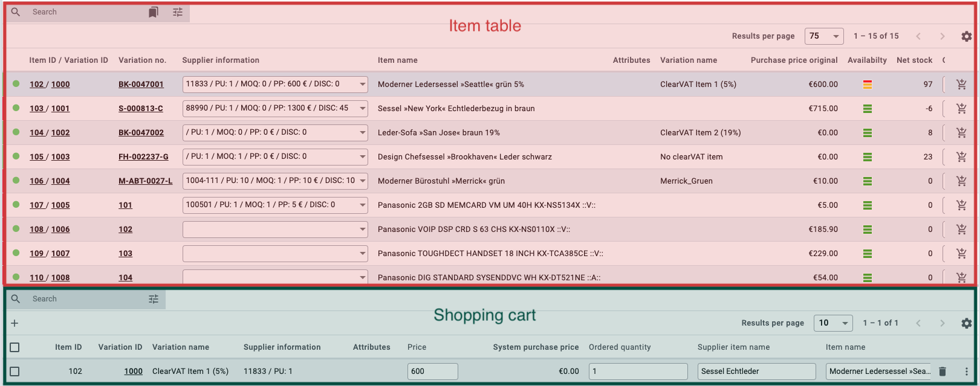Click the bookmark icon in item search bar
This screenshot has width=980, height=386.
pos(154,12)
